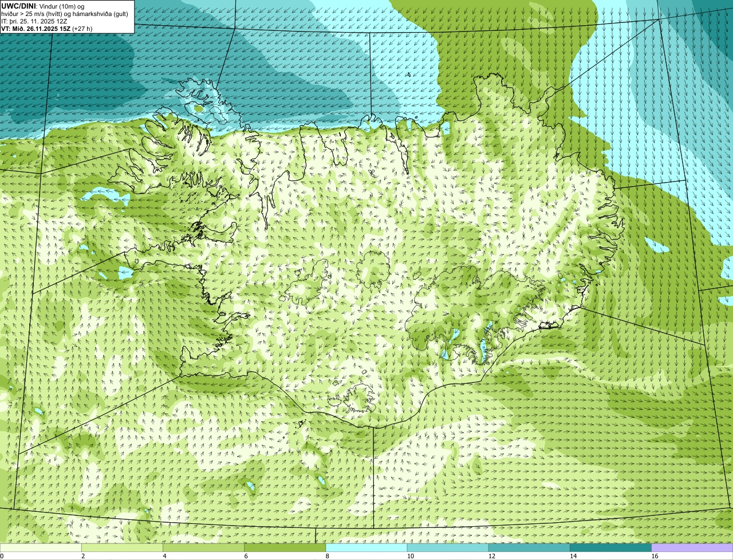Click the lavender above-16 m/s legend swatch
Image resolution: width=733 pixels, height=560 pixels.
tap(692, 547)
